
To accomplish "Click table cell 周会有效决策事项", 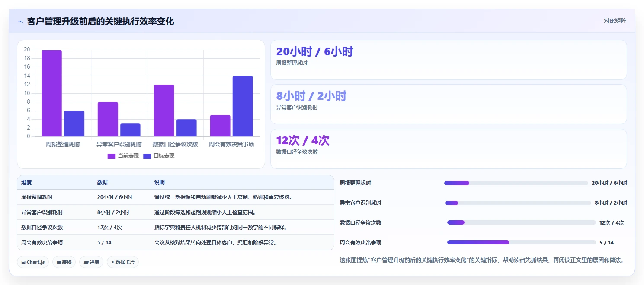I will tap(42, 243).
